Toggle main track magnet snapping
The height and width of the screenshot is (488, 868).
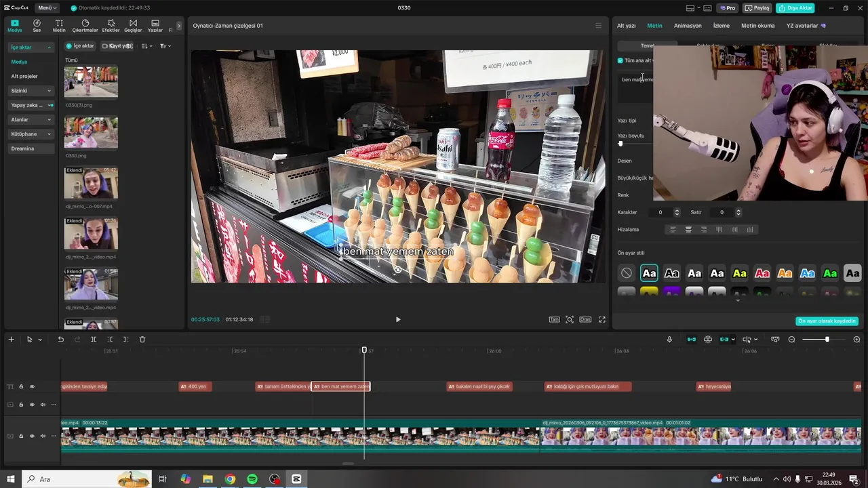692,340
